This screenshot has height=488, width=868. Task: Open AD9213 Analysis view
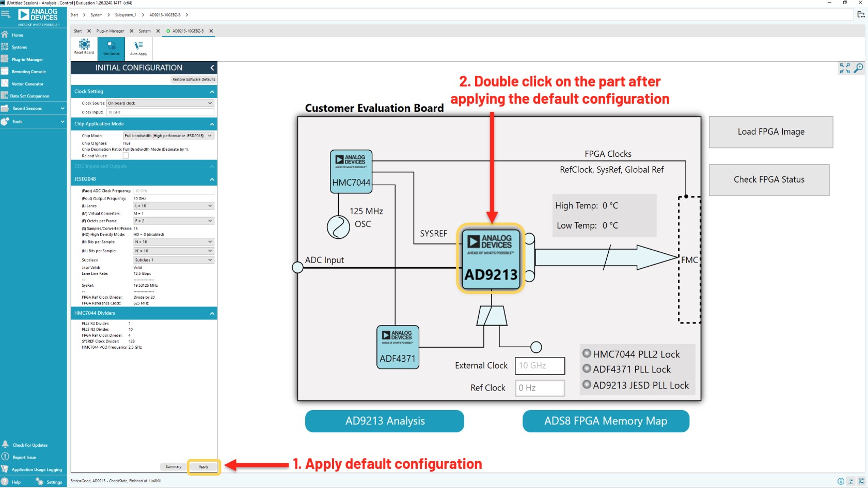coord(385,421)
